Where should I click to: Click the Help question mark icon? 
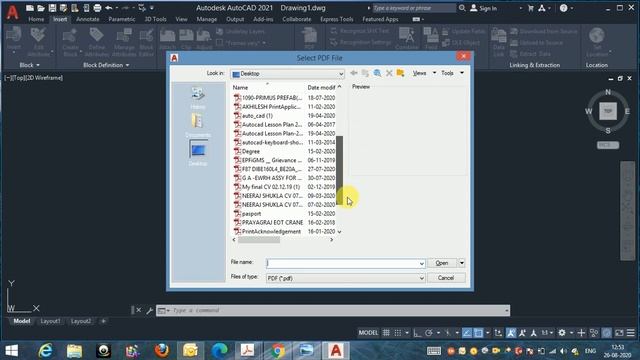[x=564, y=8]
